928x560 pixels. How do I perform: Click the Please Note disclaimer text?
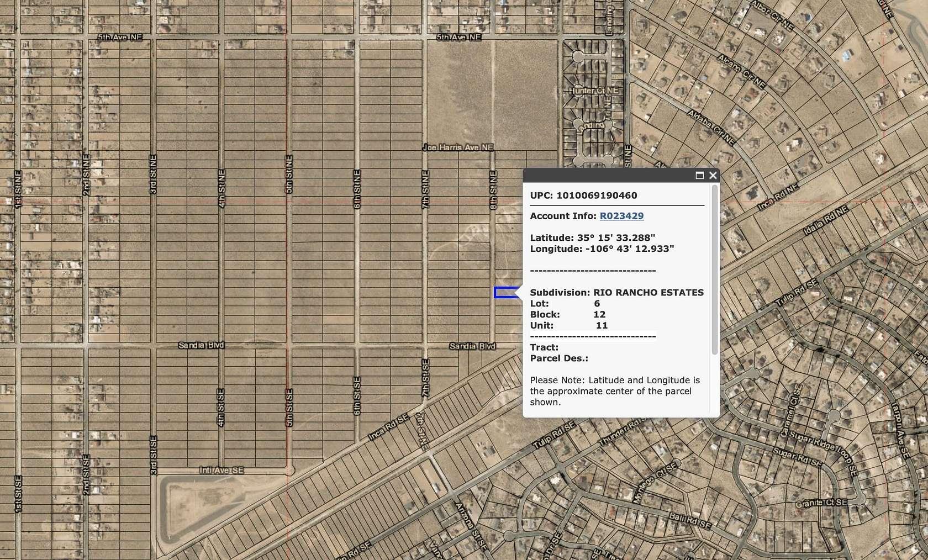(615, 391)
